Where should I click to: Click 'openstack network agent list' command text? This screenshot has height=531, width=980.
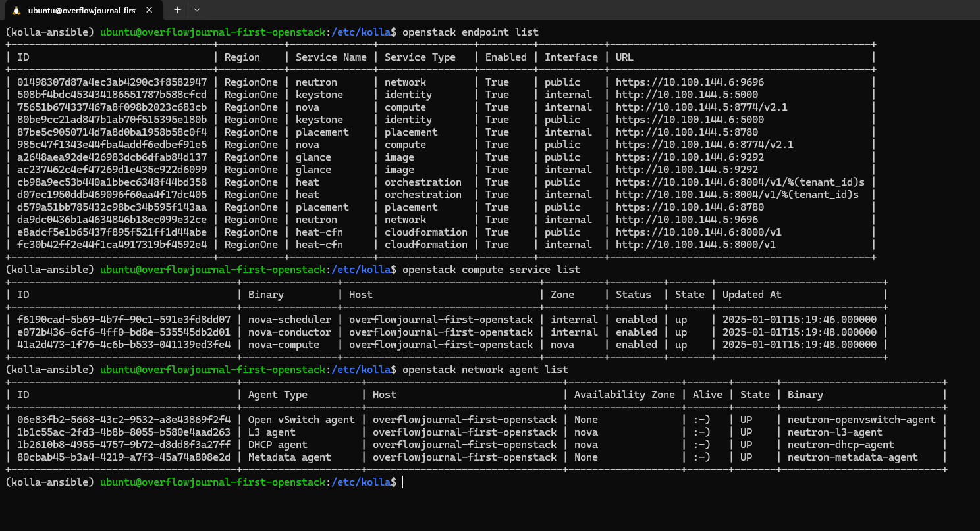click(x=485, y=370)
